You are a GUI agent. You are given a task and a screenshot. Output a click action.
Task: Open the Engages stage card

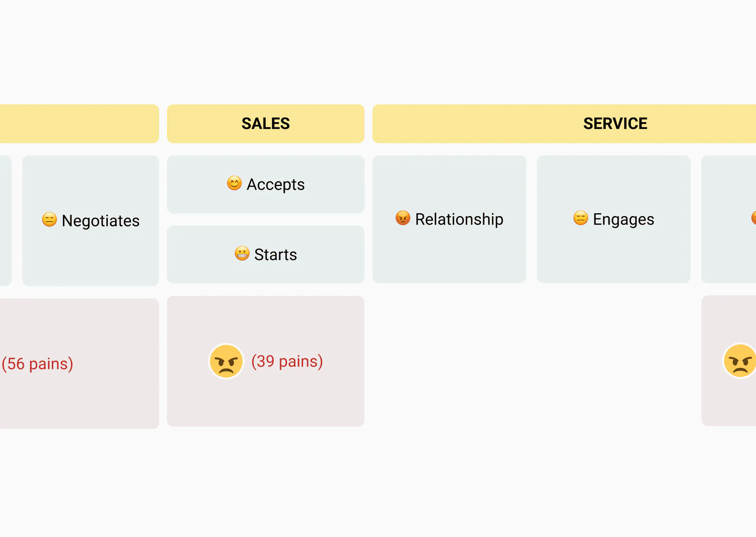613,219
